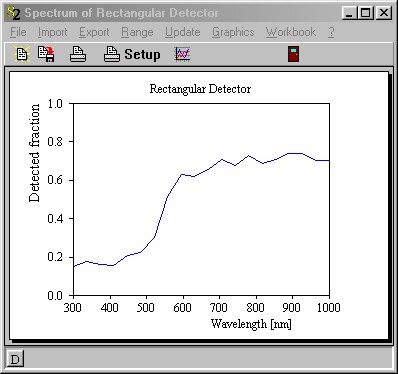Open the ? help menu

[x=331, y=32]
